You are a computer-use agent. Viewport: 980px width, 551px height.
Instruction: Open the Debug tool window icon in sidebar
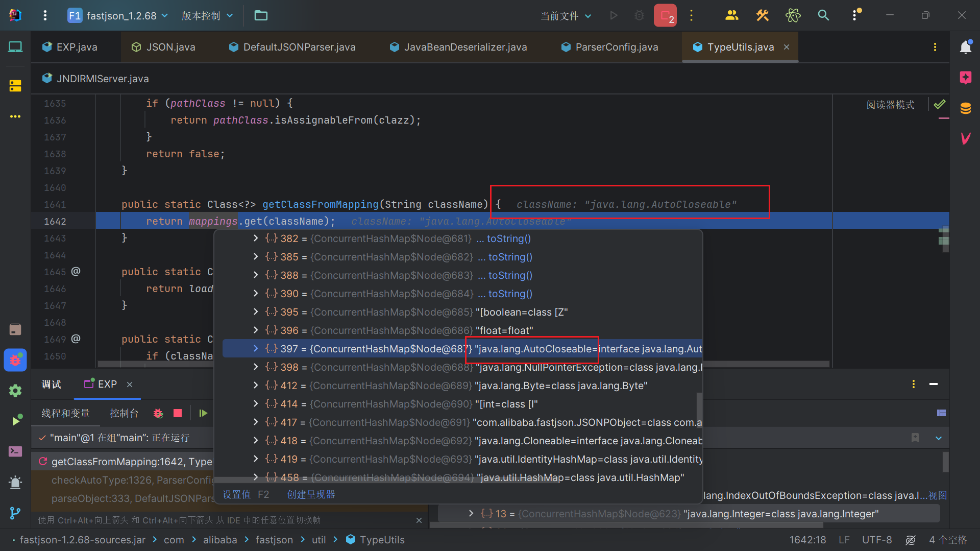click(15, 360)
